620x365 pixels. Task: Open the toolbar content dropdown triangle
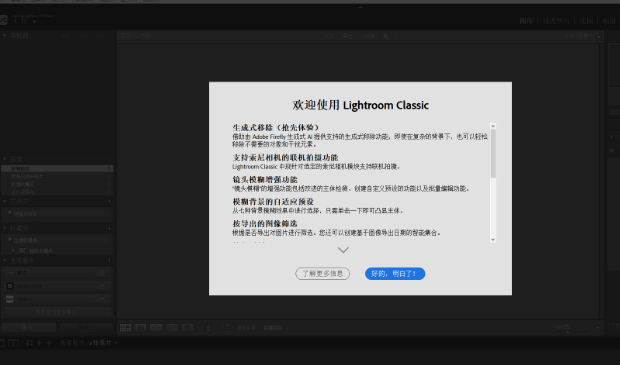tap(598, 327)
